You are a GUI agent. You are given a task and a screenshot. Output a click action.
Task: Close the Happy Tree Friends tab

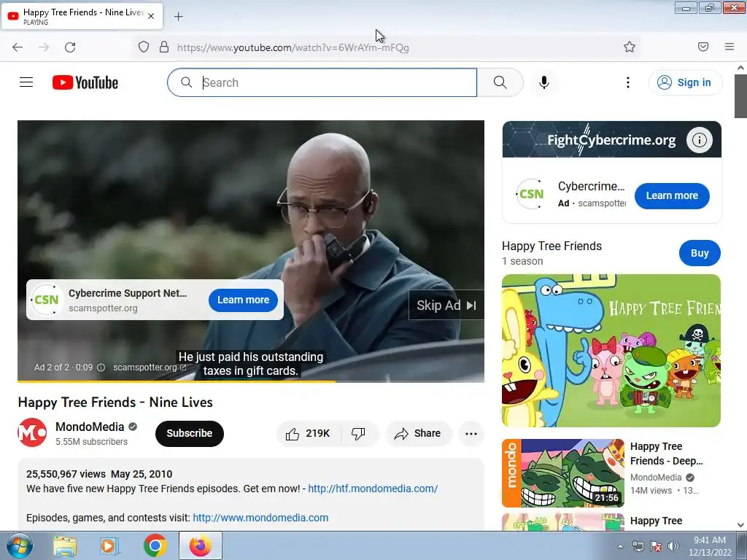151,16
